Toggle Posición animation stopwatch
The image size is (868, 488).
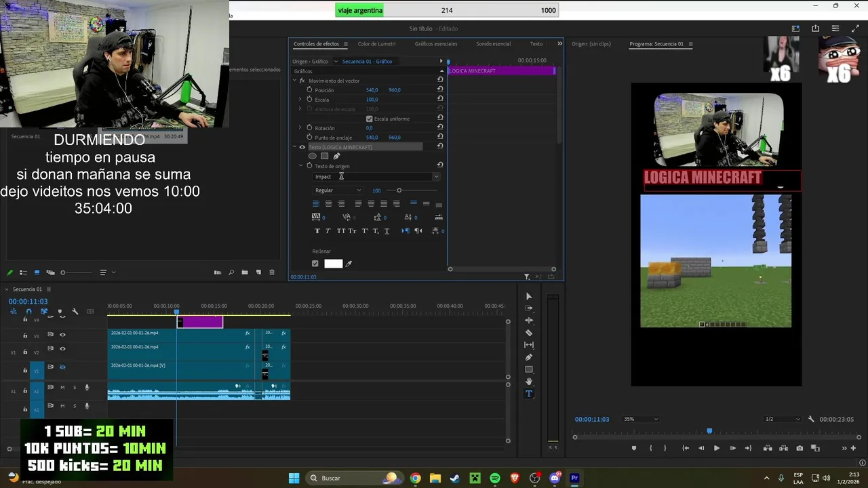pos(309,89)
